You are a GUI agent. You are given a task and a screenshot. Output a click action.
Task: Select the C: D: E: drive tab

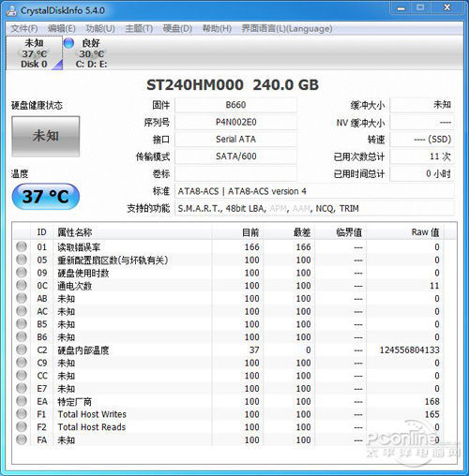(x=91, y=53)
